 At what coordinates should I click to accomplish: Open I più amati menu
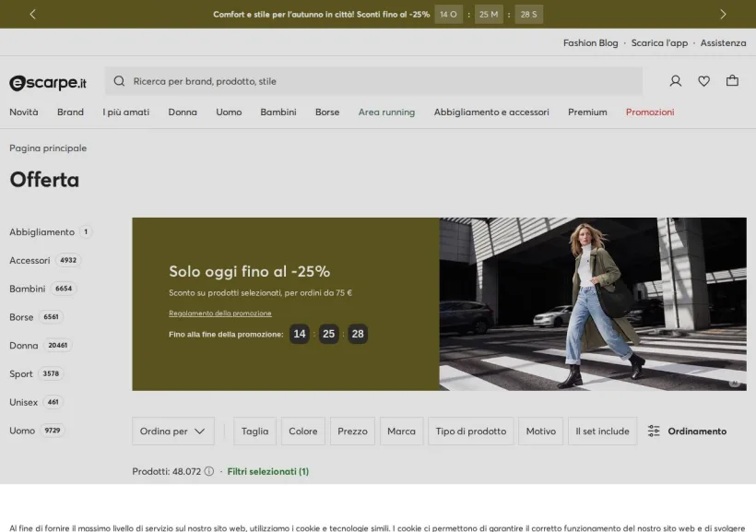pyautogui.click(x=125, y=112)
